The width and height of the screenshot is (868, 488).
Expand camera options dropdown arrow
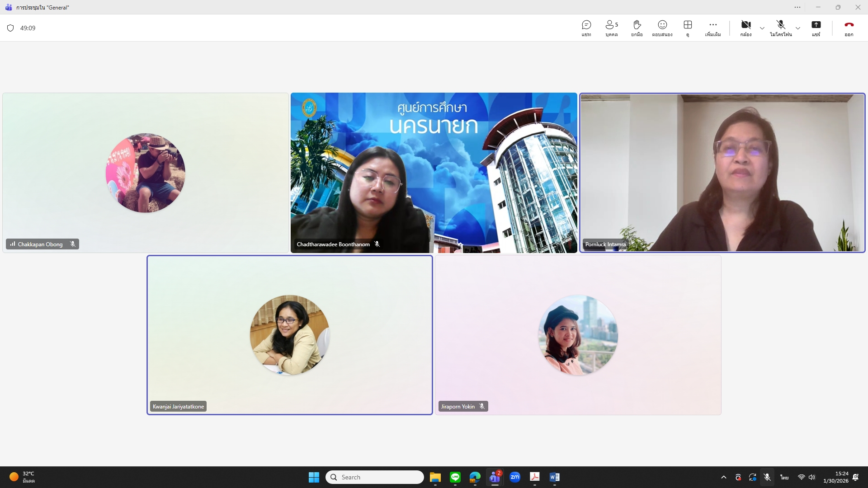(762, 28)
